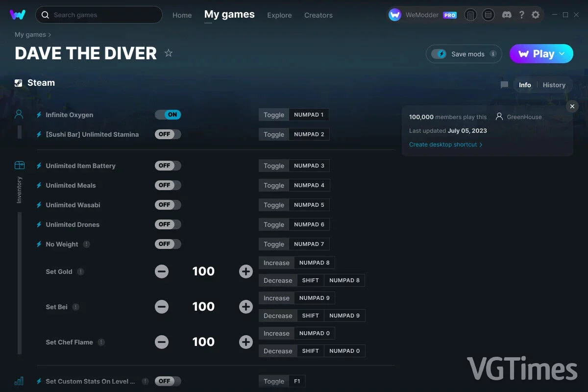Change NUMPAD 0 Increase hotkey for Chef Flame
588x392 pixels.
[x=314, y=333]
